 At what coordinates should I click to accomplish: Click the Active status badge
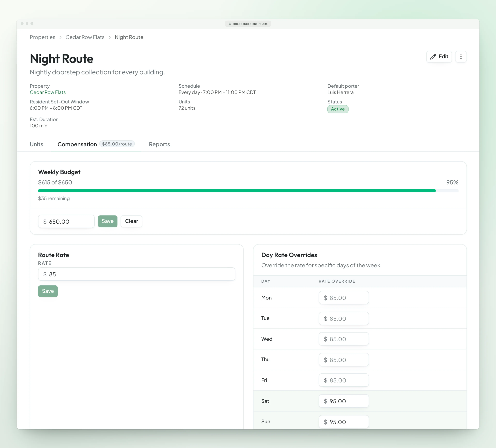point(338,109)
